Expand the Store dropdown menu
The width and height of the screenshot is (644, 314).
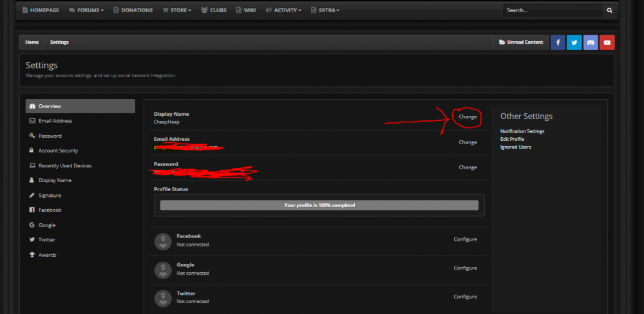177,10
